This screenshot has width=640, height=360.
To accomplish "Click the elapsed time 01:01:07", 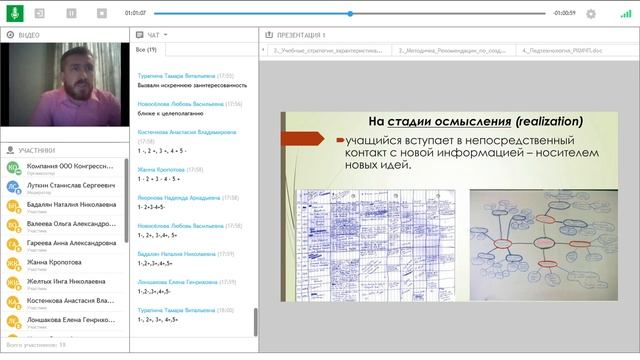I will (135, 13).
